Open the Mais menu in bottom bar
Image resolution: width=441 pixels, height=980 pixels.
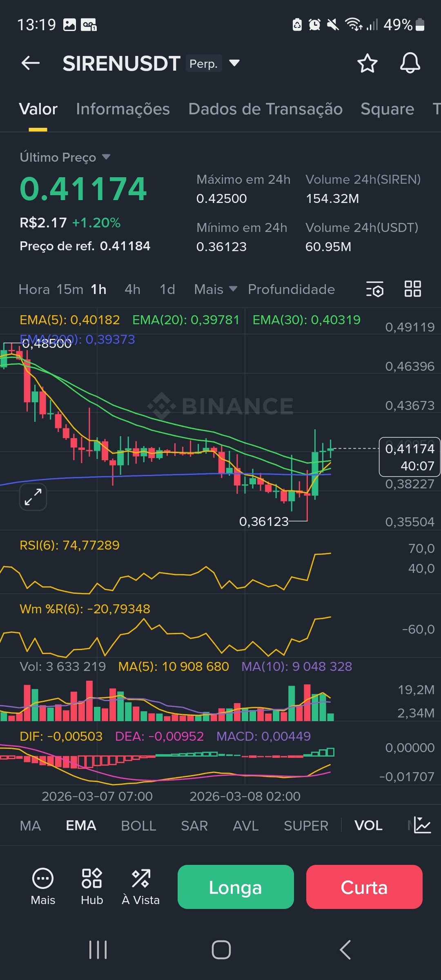click(x=43, y=886)
